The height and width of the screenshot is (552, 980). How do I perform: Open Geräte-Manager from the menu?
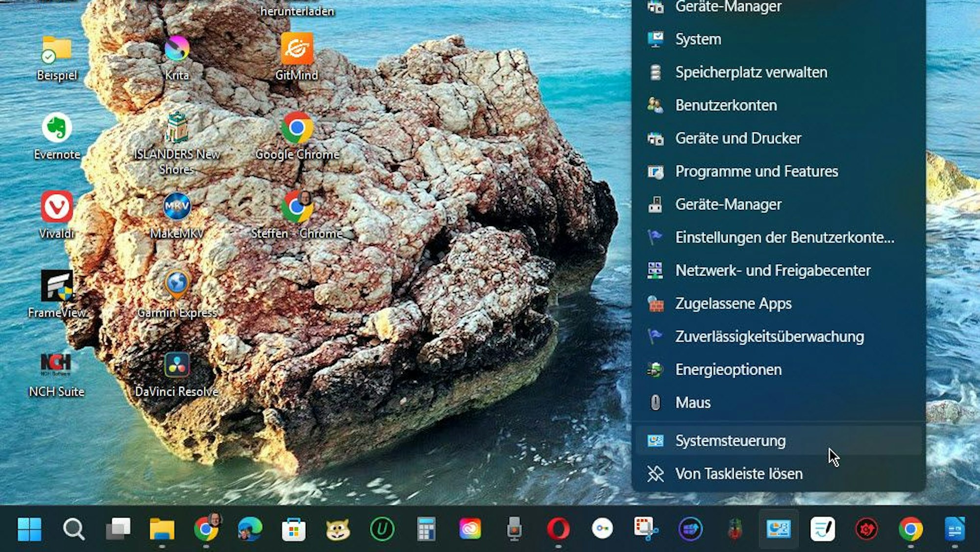[x=728, y=204]
